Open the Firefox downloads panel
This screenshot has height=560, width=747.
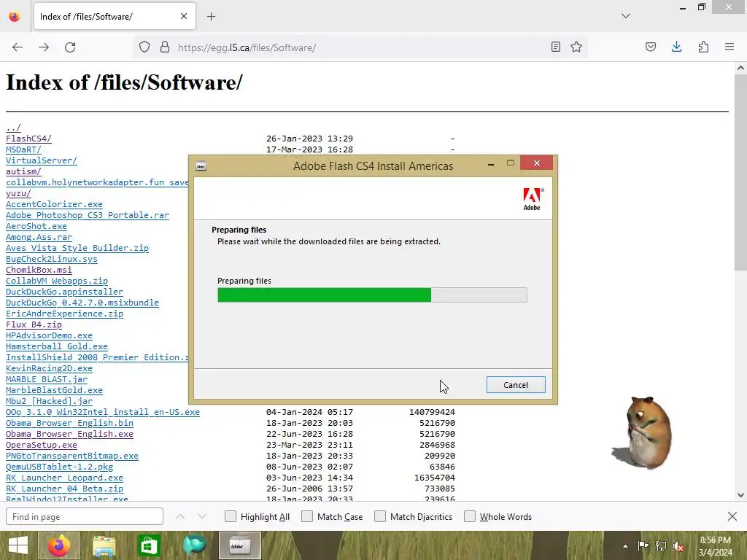pyautogui.click(x=677, y=47)
